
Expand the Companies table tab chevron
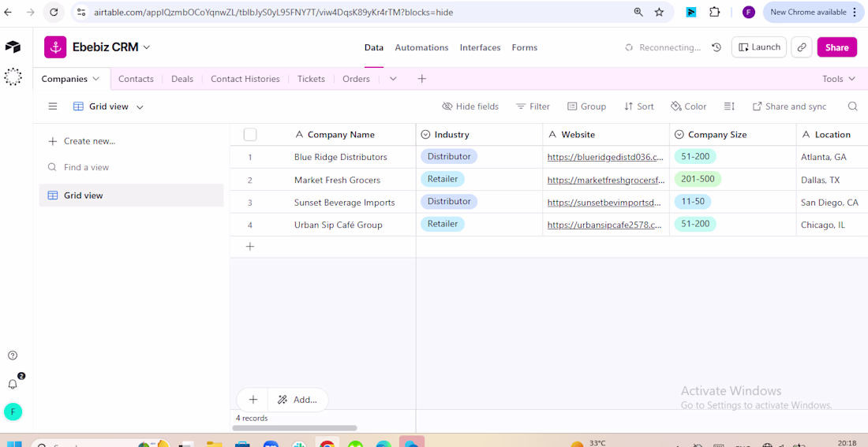pos(96,79)
